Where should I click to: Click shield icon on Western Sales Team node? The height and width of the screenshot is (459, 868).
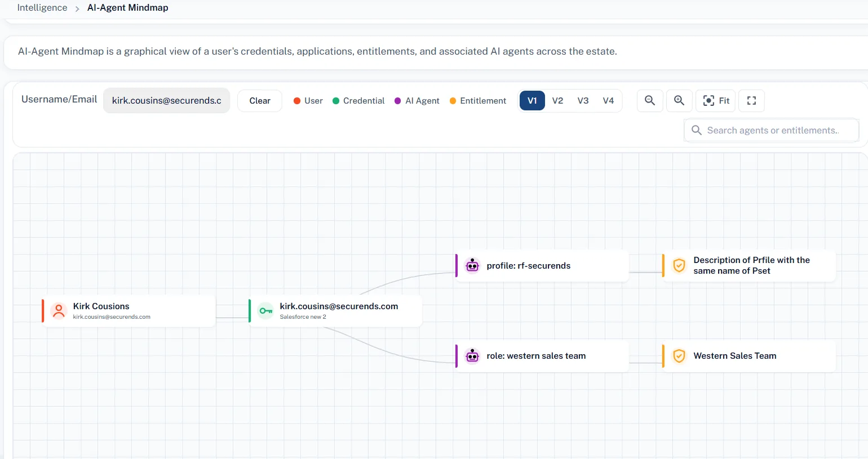tap(679, 355)
